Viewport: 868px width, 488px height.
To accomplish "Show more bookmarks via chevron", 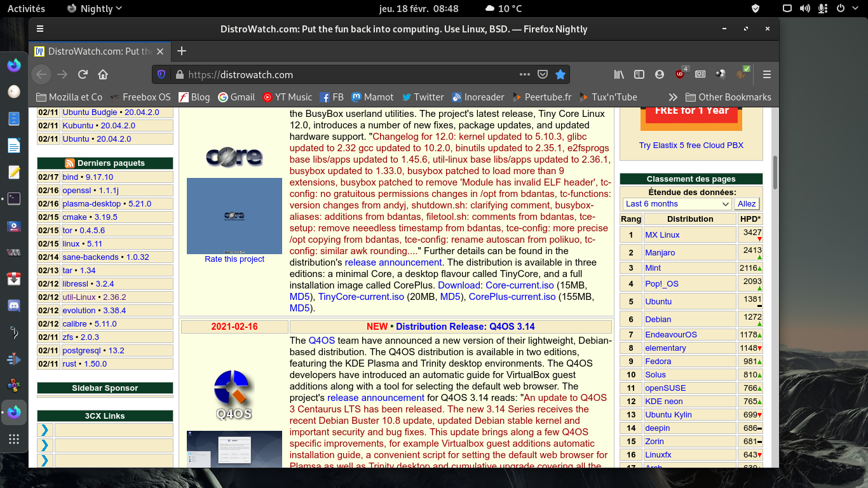I will coord(673,97).
